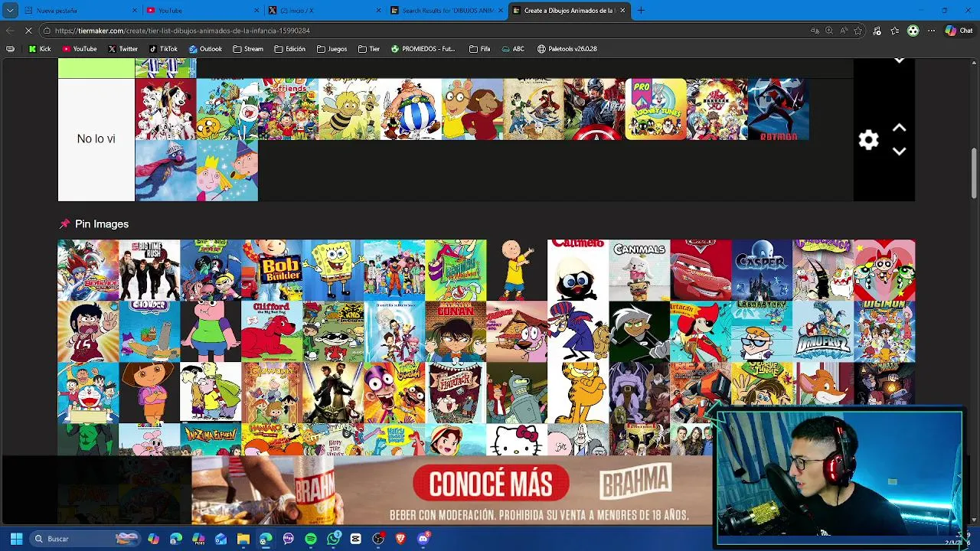The height and width of the screenshot is (551, 980).
Task: Add page to favorites star
Action: coord(858,31)
